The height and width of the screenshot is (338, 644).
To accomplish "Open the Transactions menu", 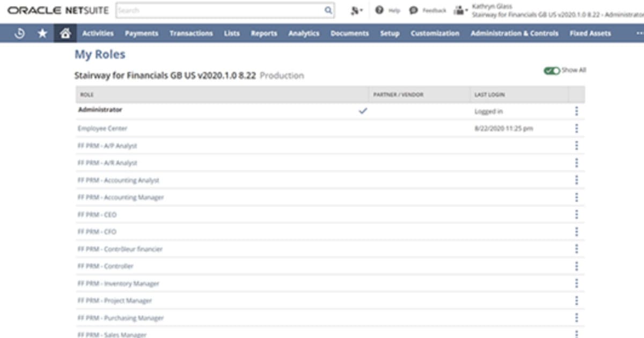I will click(x=192, y=33).
